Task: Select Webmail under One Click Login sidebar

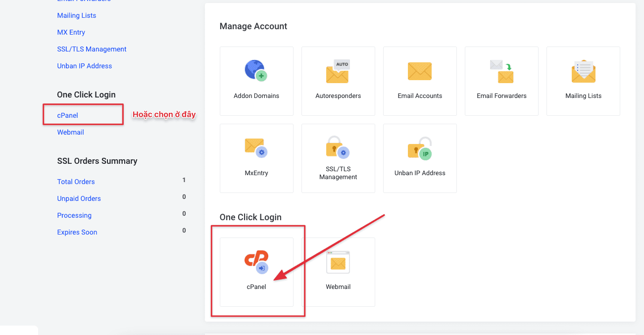Action: 70,132
